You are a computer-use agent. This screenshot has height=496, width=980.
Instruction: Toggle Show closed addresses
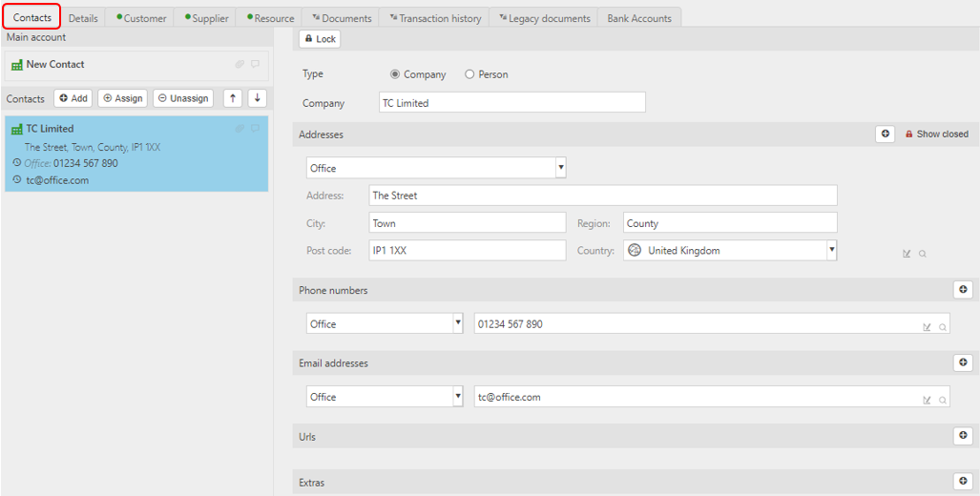(x=937, y=134)
